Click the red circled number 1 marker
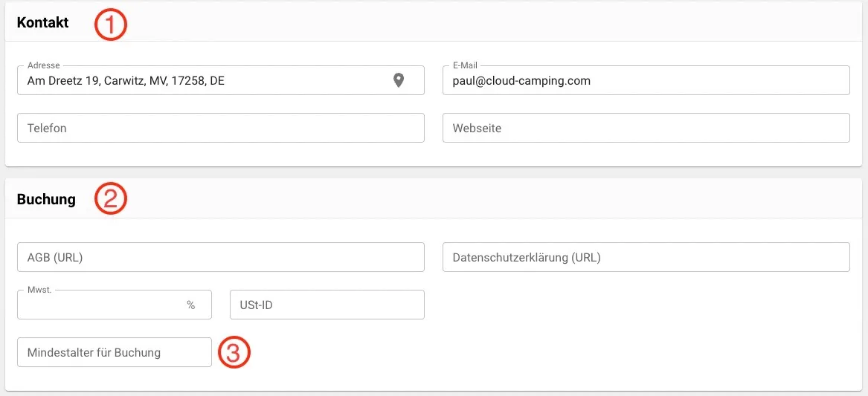868x396 pixels. [x=111, y=26]
